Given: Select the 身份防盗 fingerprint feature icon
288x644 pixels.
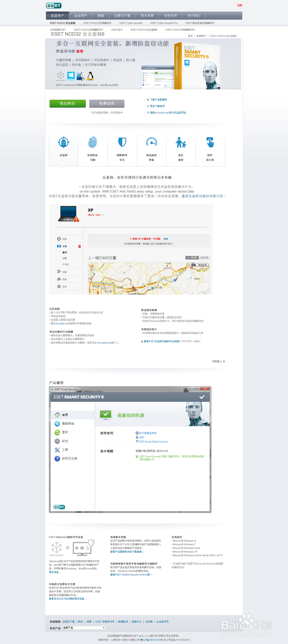Looking at the screenshot, I should [93, 142].
